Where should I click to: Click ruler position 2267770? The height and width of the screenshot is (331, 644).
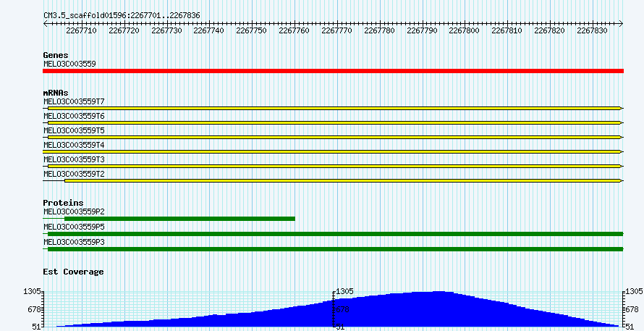click(336, 30)
